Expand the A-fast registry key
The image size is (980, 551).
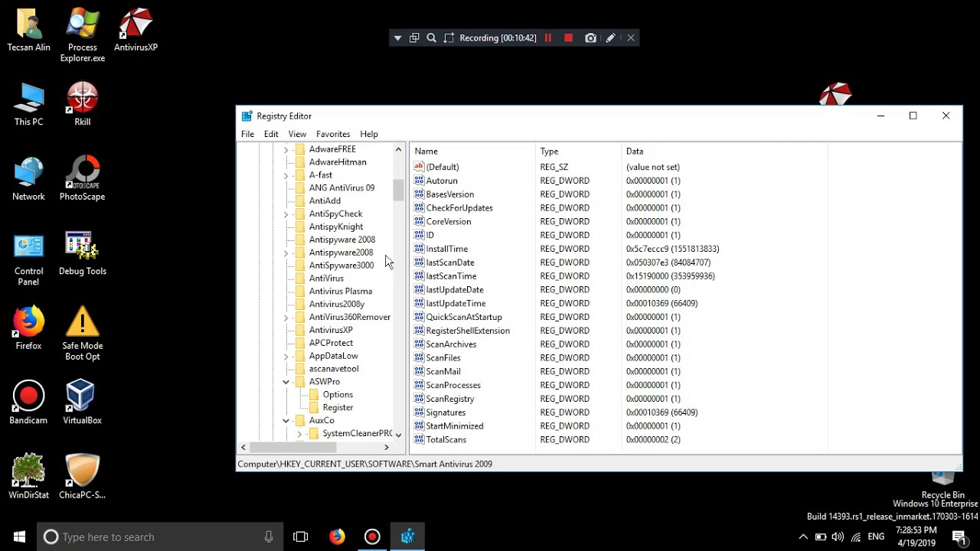[x=286, y=175]
